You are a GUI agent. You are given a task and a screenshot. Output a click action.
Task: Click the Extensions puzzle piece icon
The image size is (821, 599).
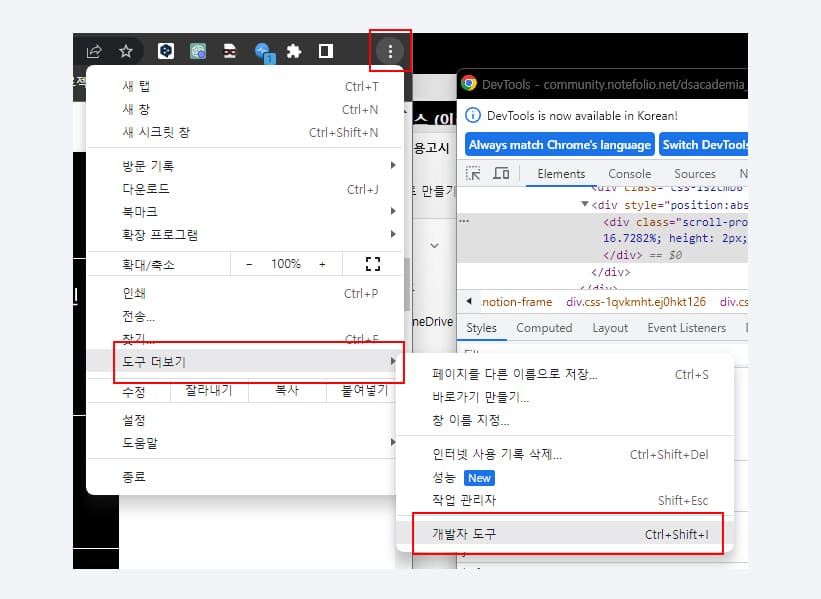pyautogui.click(x=293, y=49)
